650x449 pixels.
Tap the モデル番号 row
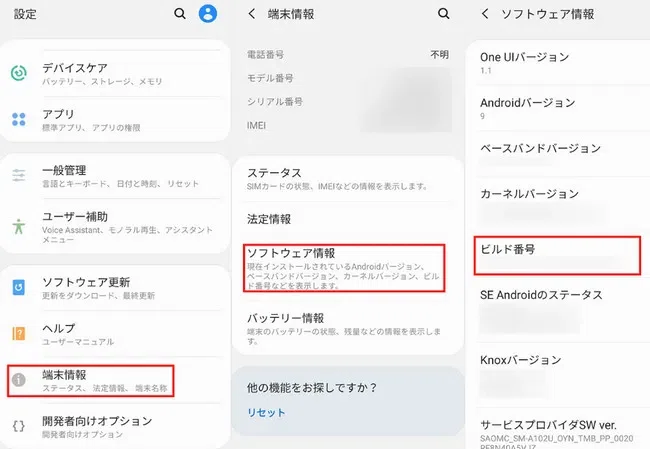coord(347,78)
